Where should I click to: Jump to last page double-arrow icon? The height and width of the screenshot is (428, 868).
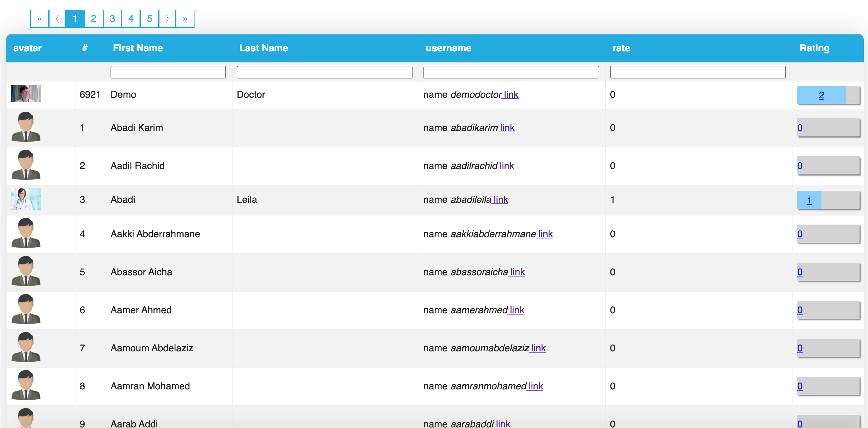(x=185, y=19)
